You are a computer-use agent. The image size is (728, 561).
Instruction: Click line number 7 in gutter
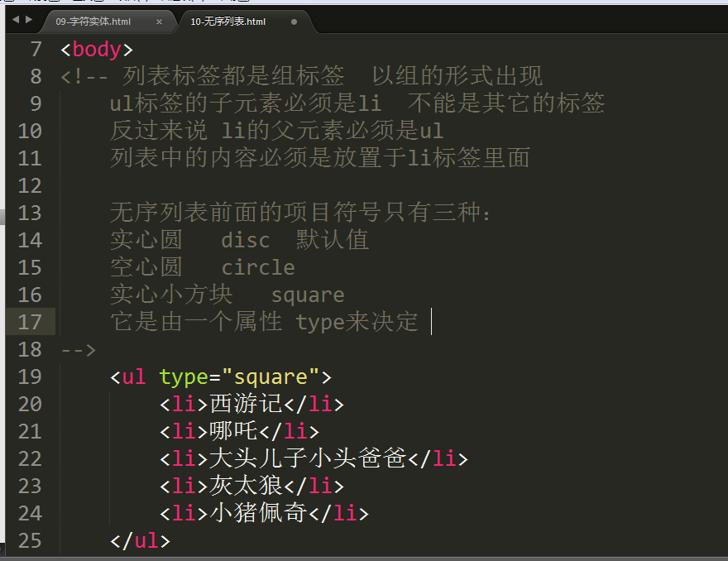36,49
